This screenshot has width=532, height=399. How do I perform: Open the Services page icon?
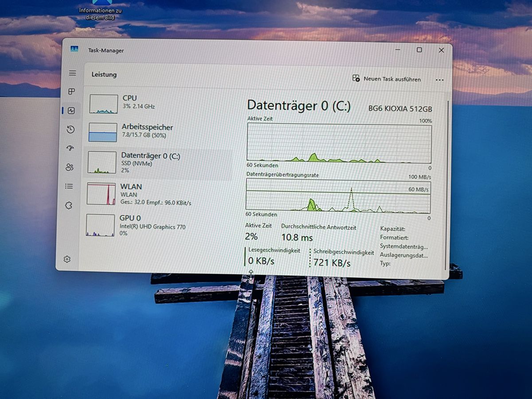[68, 205]
